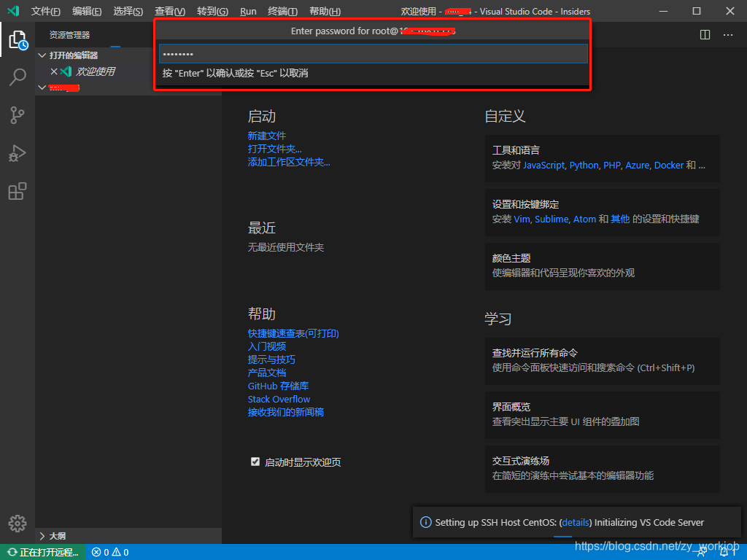Open the GitHub 存储库 link

(x=278, y=386)
